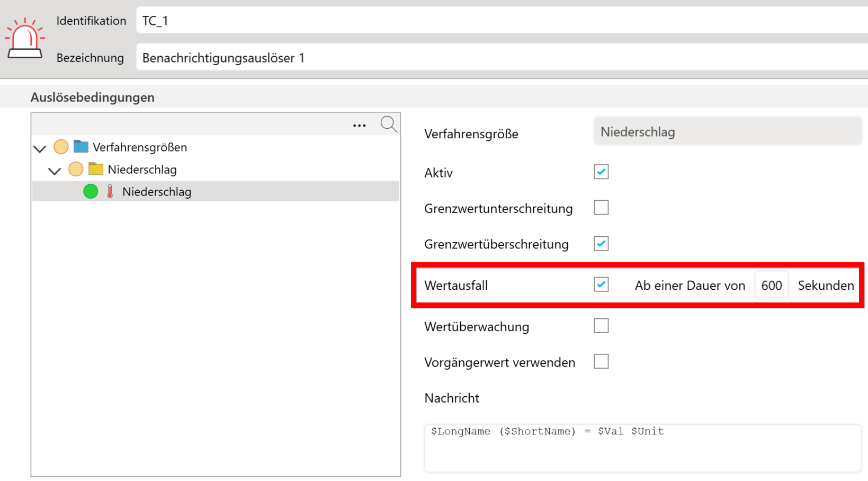Viewport: 868px width, 481px height.
Task: Click the green status circle next to Niederschlag
Action: pyautogui.click(x=91, y=191)
